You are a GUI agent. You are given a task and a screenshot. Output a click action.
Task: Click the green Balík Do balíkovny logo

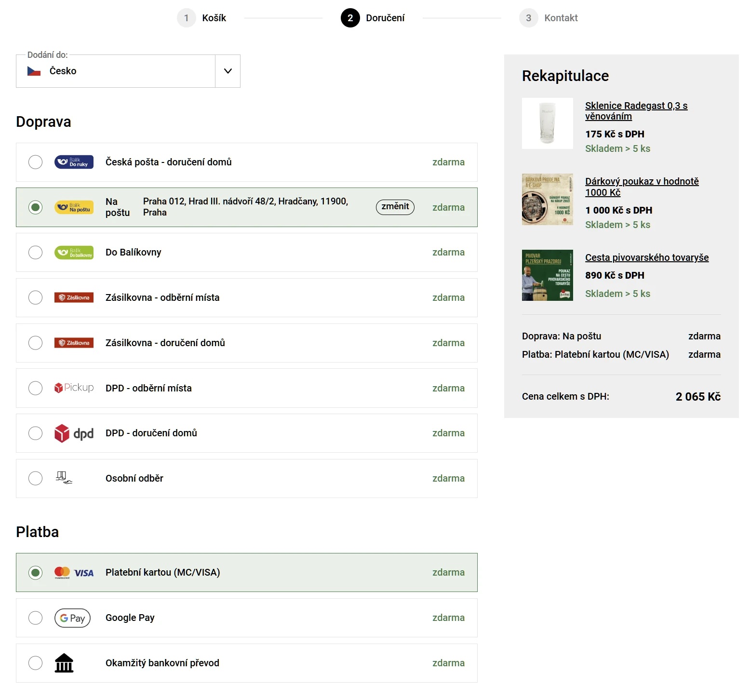(x=74, y=253)
